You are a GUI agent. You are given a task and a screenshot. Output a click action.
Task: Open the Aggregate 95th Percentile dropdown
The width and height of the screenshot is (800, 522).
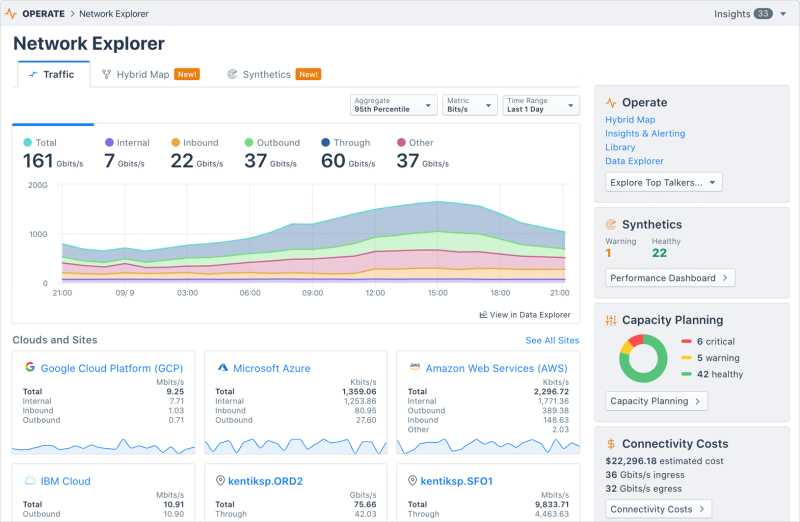[393, 105]
